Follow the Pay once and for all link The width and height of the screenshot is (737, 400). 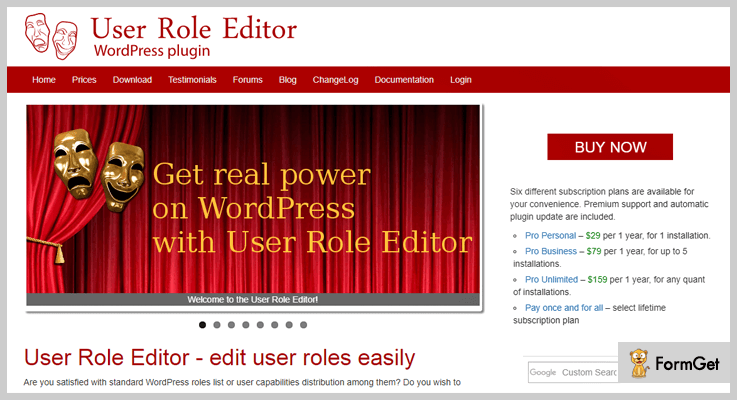tap(564, 307)
